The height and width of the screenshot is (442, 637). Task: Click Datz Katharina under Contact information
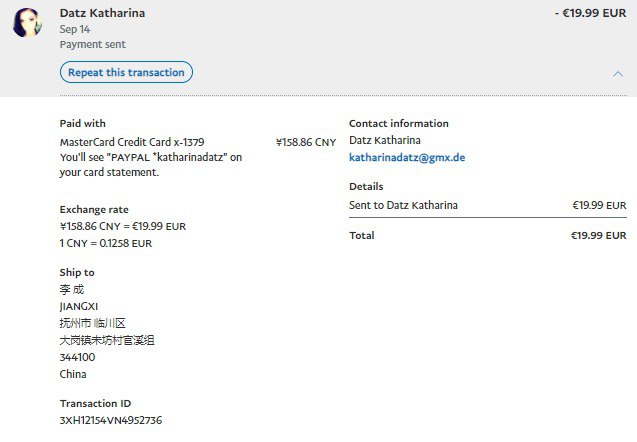(x=384, y=140)
